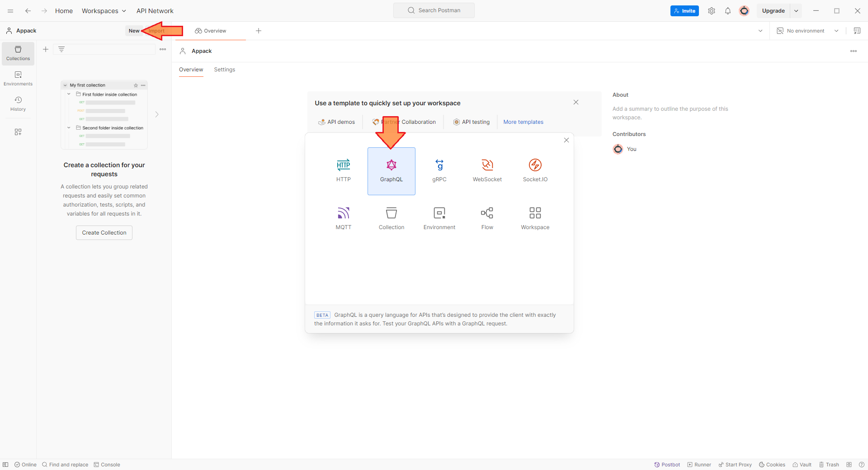Open collections sidebar three-dot options
Image resolution: width=868 pixels, height=470 pixels.
pyautogui.click(x=163, y=49)
